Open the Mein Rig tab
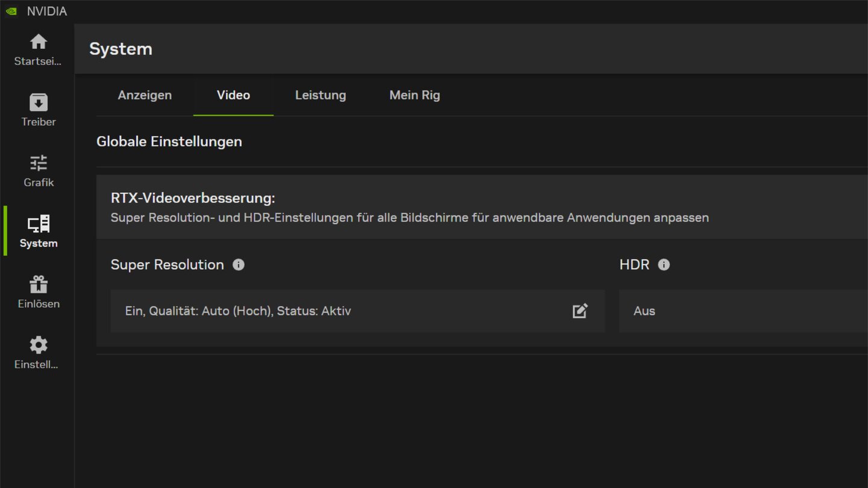 pyautogui.click(x=415, y=95)
